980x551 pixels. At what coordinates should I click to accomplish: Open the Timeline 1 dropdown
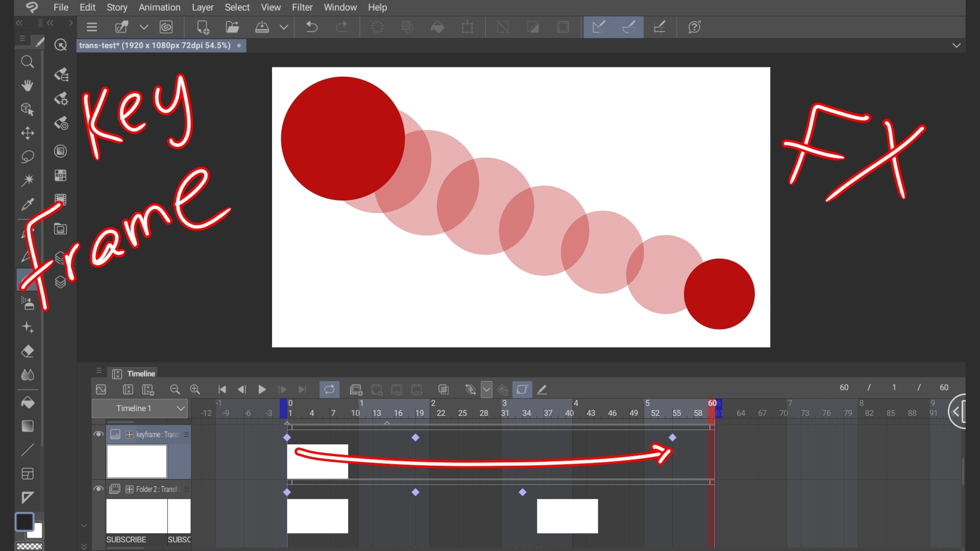pyautogui.click(x=140, y=408)
